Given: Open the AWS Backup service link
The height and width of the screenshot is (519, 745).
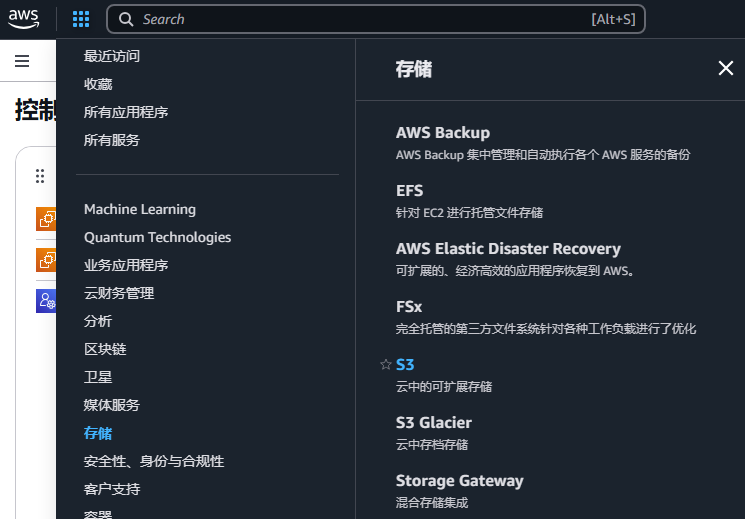Looking at the screenshot, I should click(x=443, y=133).
